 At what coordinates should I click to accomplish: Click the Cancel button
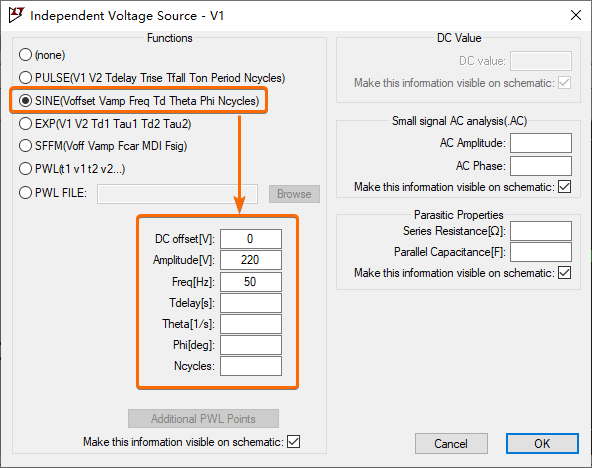(451, 443)
